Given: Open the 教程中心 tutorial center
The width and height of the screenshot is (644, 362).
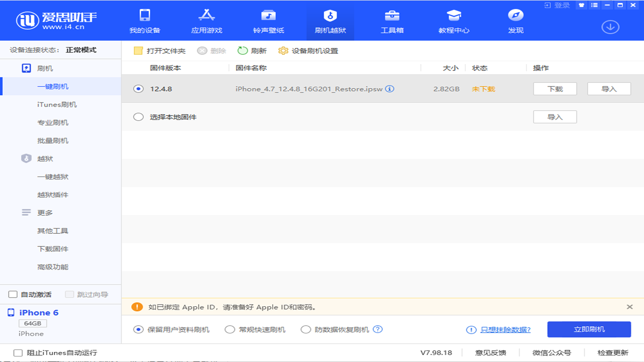Looking at the screenshot, I should [x=453, y=21].
